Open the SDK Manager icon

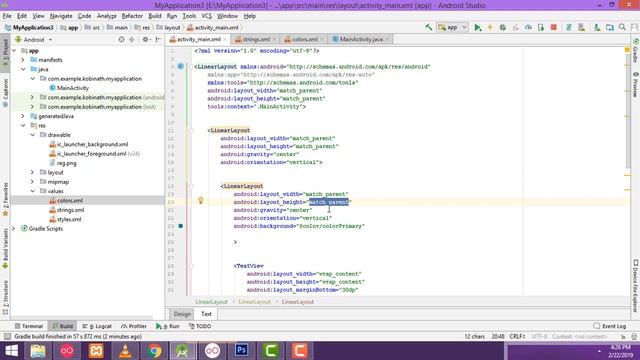[597, 27]
